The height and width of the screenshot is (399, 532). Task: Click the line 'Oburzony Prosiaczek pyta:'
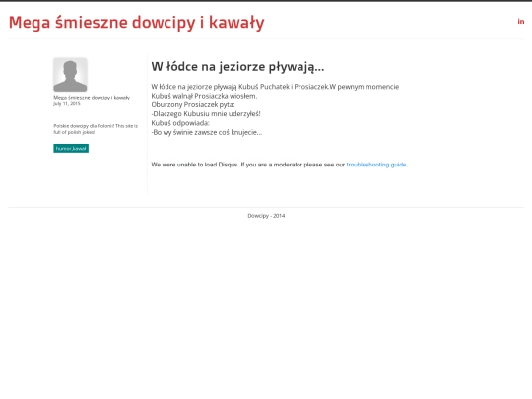pos(193,104)
